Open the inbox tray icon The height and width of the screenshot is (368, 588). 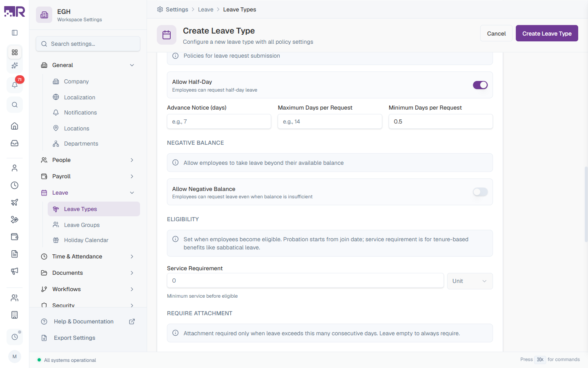(15, 143)
